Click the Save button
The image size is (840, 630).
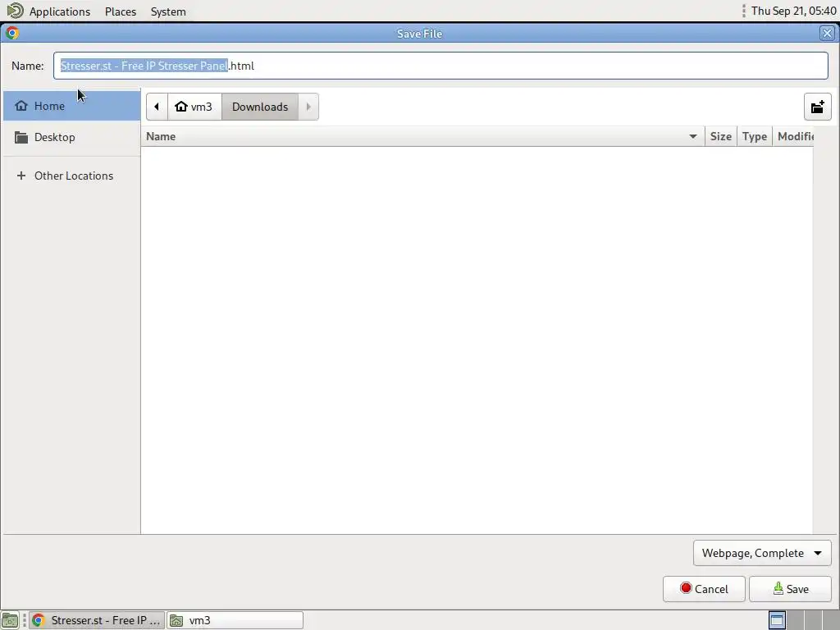[790, 589]
